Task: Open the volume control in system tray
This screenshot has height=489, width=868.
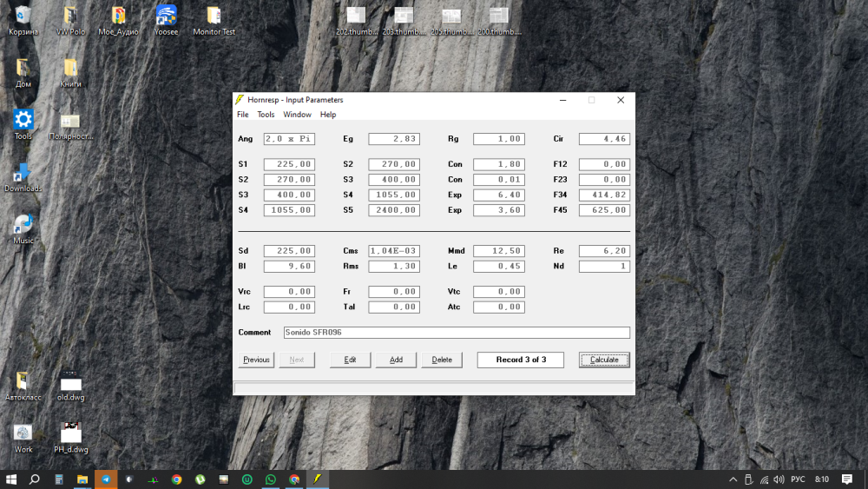Action: click(x=779, y=479)
